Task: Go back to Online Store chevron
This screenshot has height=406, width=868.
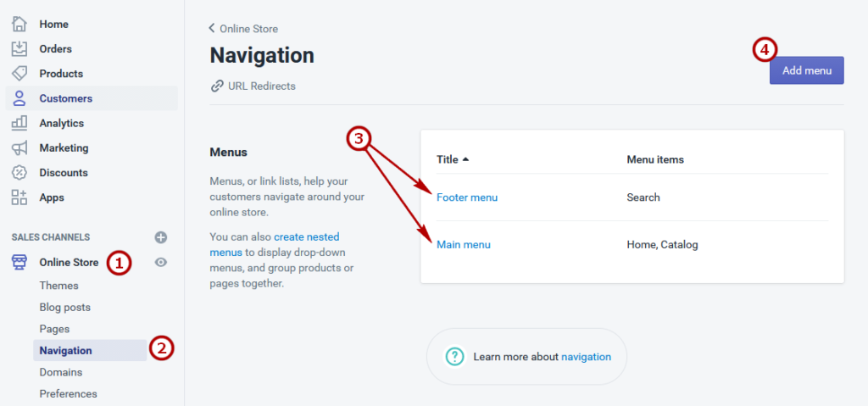Action: [211, 28]
